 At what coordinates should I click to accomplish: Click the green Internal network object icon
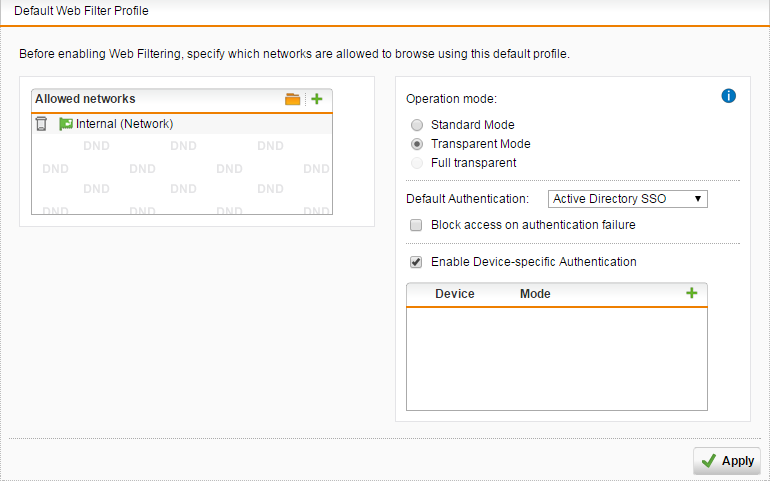pos(66,125)
